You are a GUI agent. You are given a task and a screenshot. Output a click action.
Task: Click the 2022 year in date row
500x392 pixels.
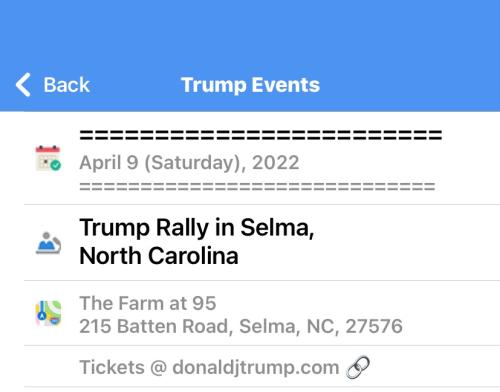pos(275,163)
